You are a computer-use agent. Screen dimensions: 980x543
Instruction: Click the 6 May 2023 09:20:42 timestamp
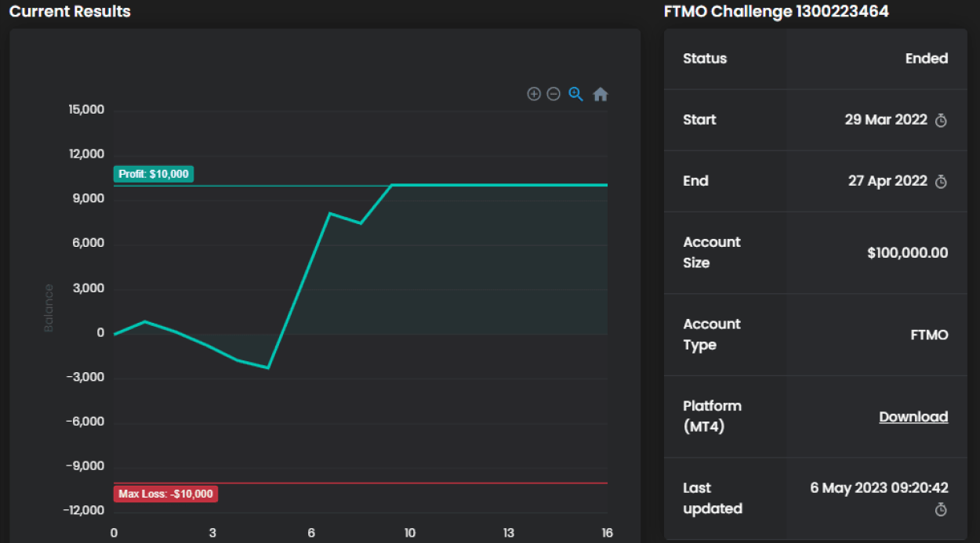(x=879, y=488)
